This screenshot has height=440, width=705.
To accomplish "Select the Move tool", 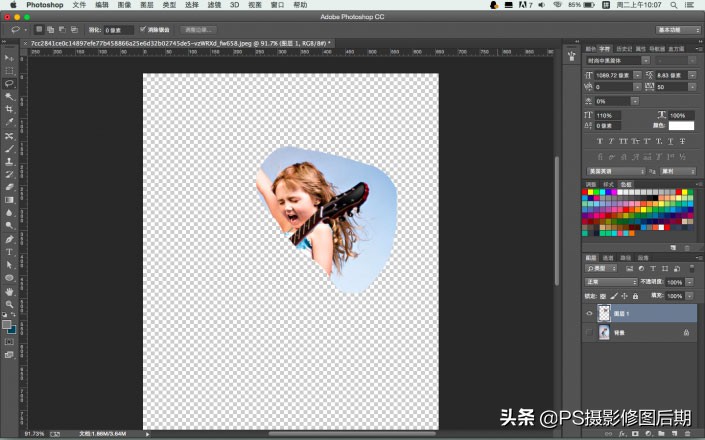I will click(9, 59).
